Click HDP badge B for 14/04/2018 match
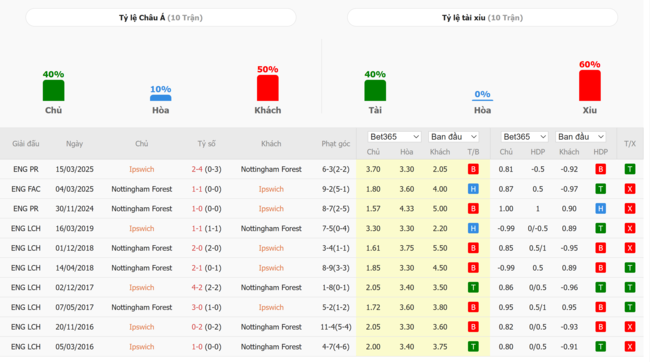Viewport: 650px width, 362px height. [600, 268]
